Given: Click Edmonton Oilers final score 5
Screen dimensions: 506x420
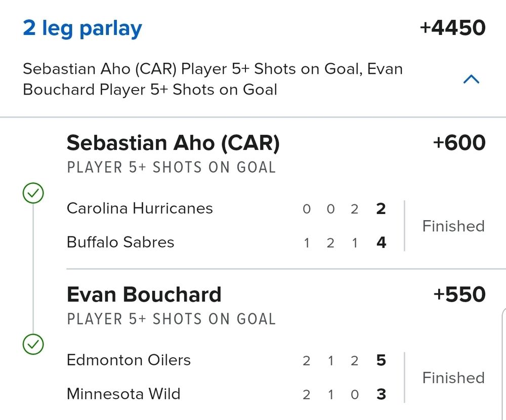Looking at the screenshot, I should coord(382,361).
